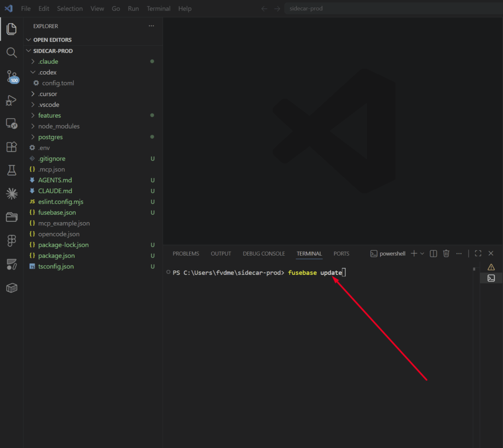Viewport: 503px width, 448px height.
Task: Open Run and Debug view
Action: click(x=11, y=100)
